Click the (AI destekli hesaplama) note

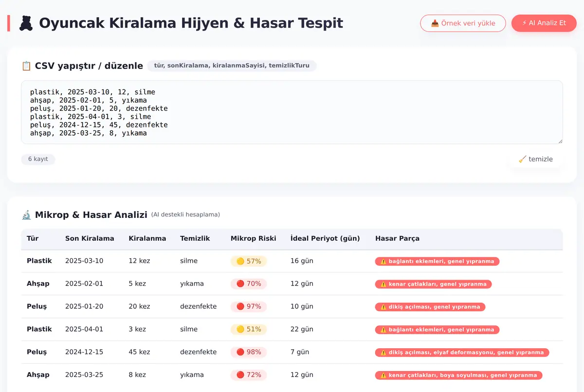pyautogui.click(x=185, y=214)
